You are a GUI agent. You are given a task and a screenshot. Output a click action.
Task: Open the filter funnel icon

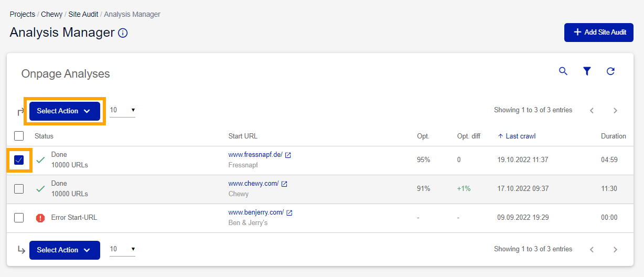point(587,71)
